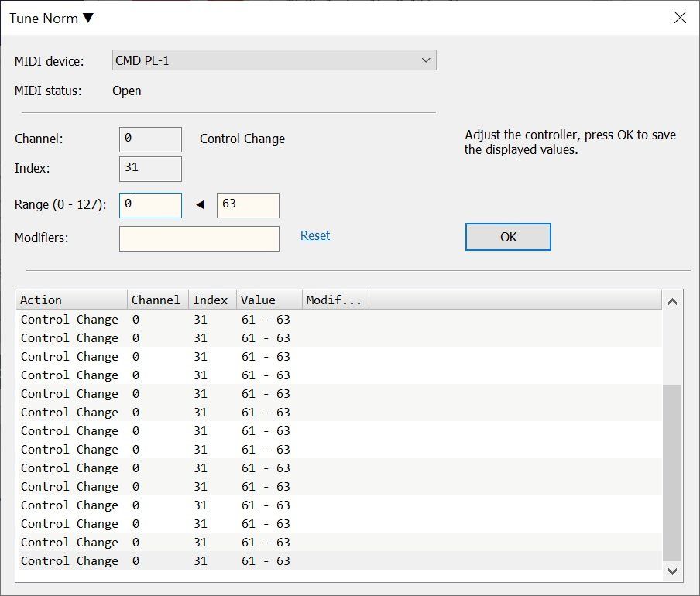Click the Range maximum field showing 63
The width and height of the screenshot is (700, 596).
(249, 205)
